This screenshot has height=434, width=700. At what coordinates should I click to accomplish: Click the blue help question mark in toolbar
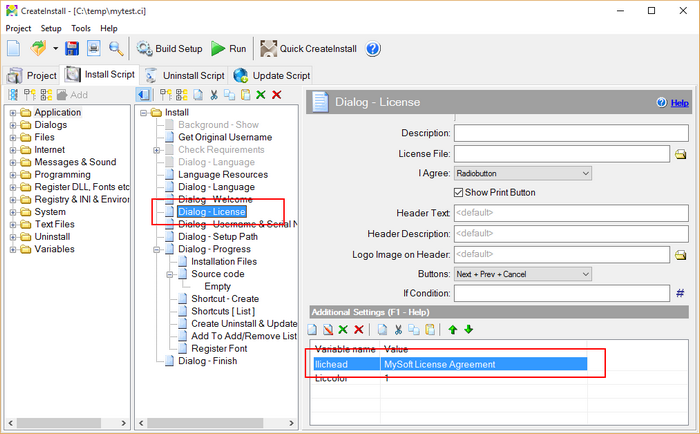[x=373, y=48]
